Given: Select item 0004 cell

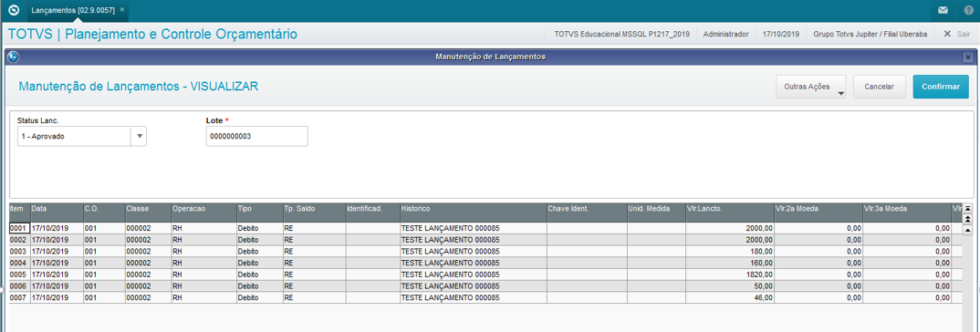Looking at the screenshot, I should 19,263.
